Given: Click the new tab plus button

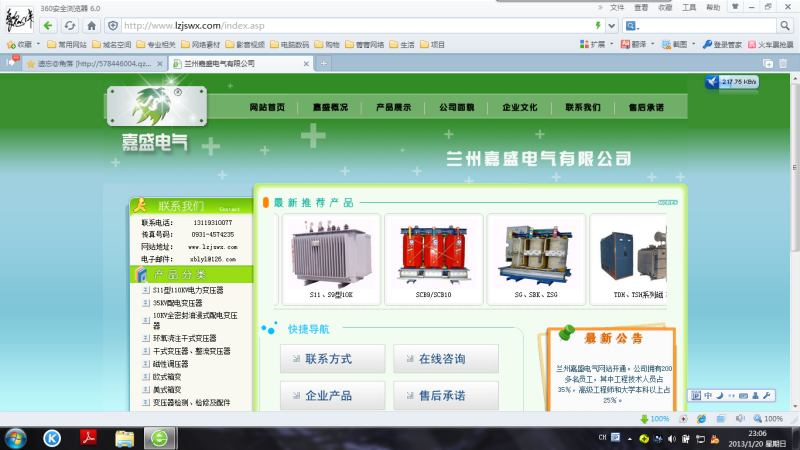Looking at the screenshot, I should point(323,63).
